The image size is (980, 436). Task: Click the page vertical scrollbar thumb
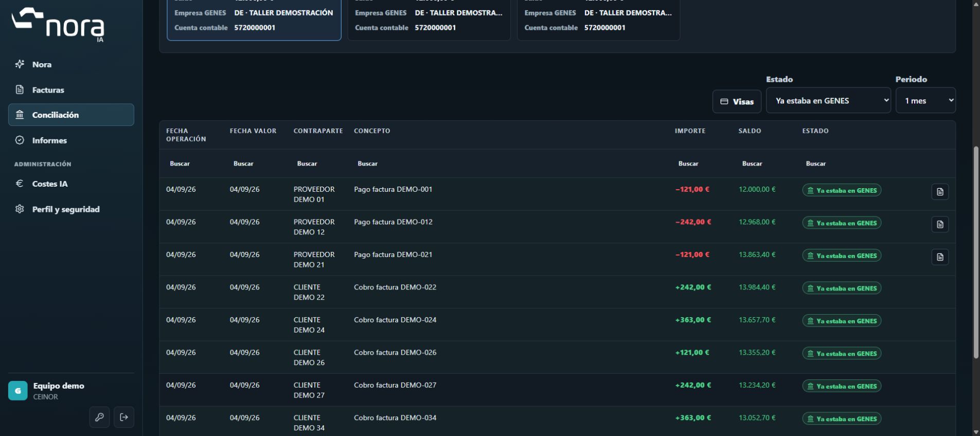(976, 252)
